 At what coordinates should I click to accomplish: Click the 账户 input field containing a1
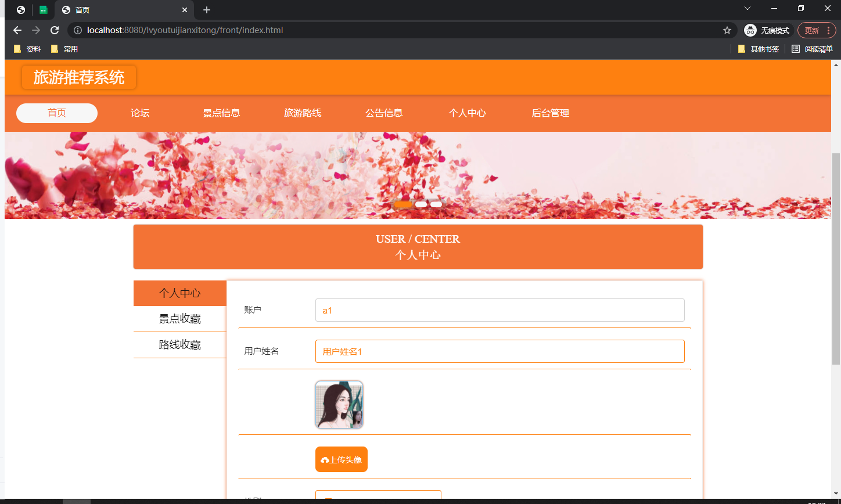click(500, 310)
